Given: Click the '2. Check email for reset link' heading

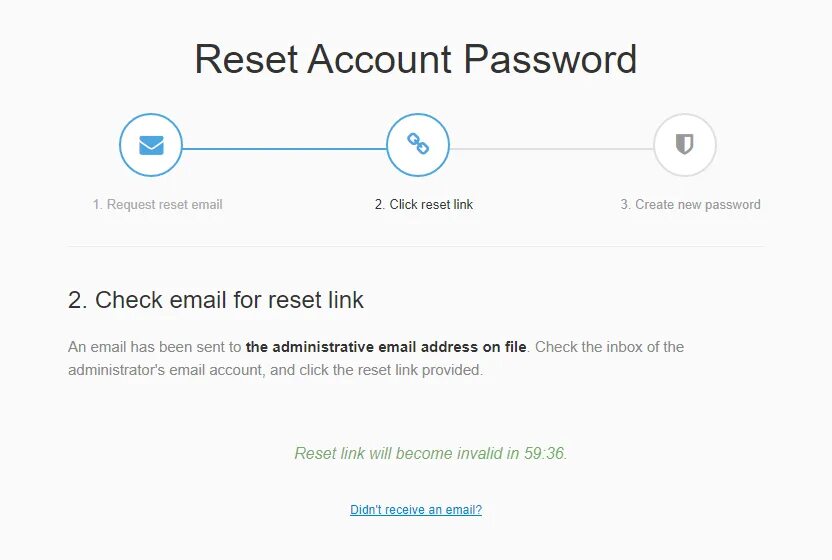Looking at the screenshot, I should pos(215,300).
